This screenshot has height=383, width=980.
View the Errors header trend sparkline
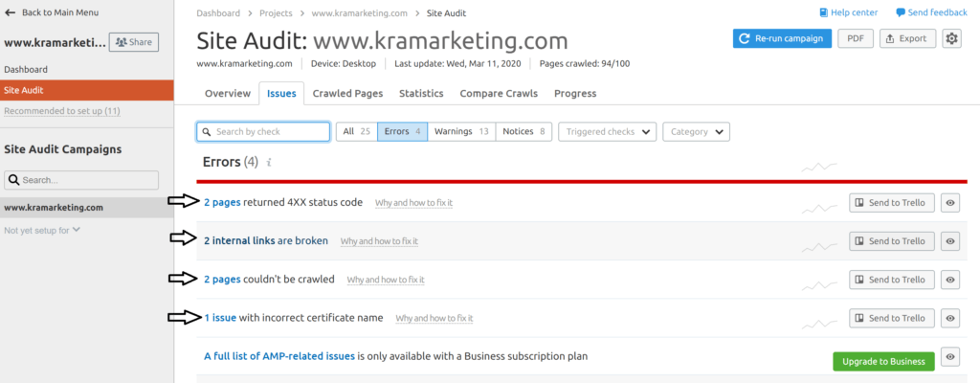coord(819,168)
